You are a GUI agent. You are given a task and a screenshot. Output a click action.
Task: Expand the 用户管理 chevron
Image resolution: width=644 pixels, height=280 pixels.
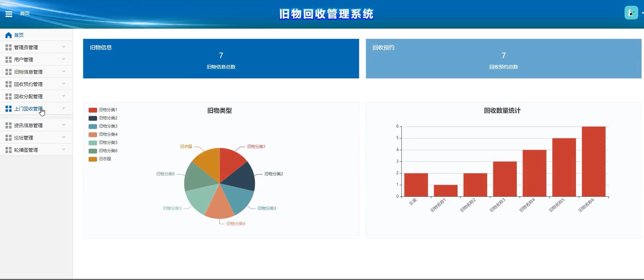click(x=63, y=59)
